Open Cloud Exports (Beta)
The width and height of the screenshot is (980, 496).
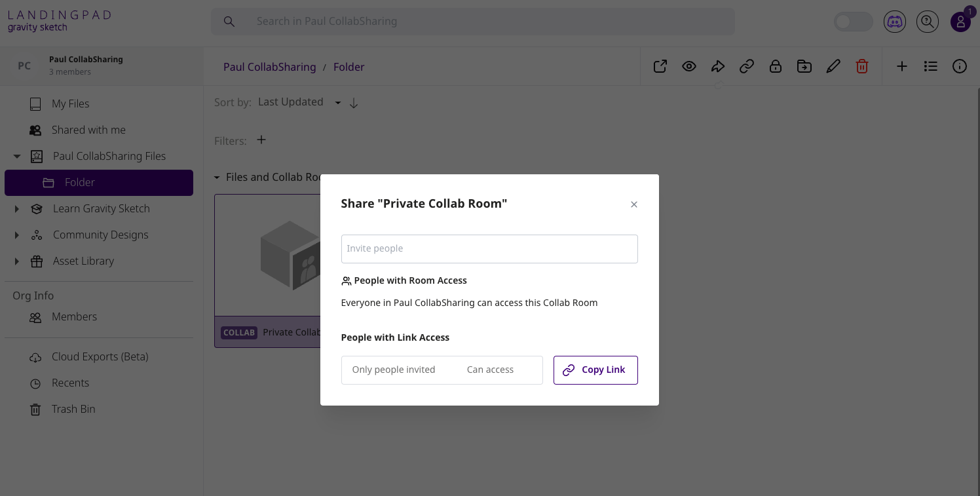[102, 356]
